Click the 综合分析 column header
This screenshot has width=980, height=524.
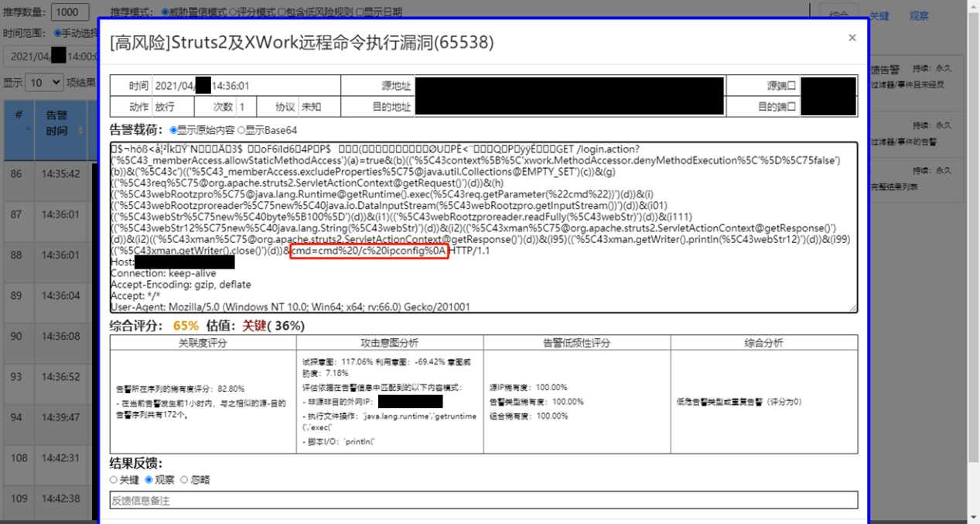(764, 342)
